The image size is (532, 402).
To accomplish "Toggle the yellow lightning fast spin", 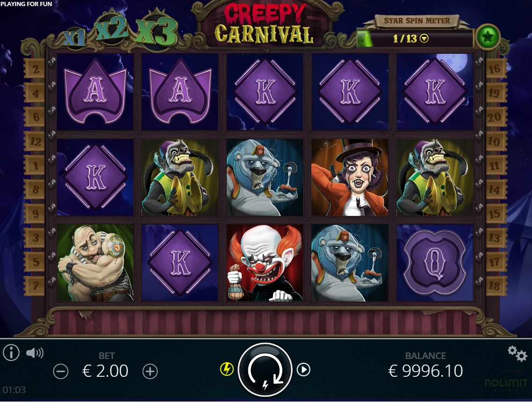I will point(227,369).
